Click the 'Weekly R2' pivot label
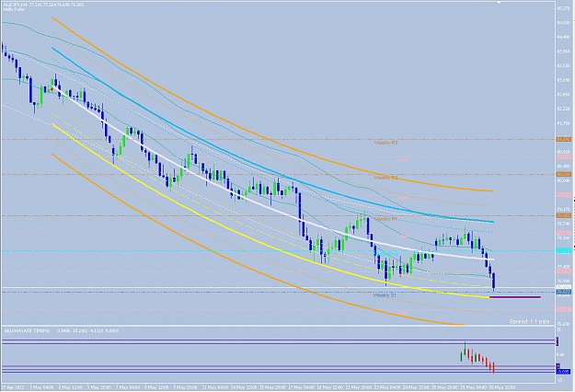Viewport: 575px width, 392px height. [x=385, y=178]
